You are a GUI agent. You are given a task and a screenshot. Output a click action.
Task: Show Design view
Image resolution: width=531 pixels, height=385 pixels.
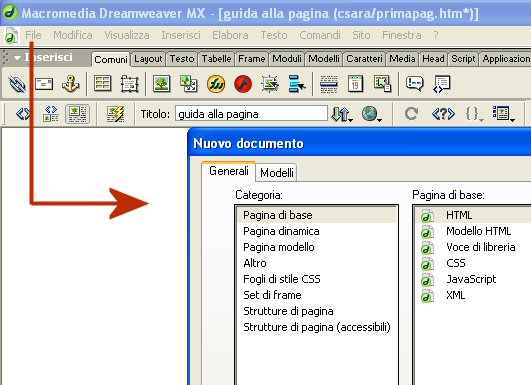tap(78, 114)
